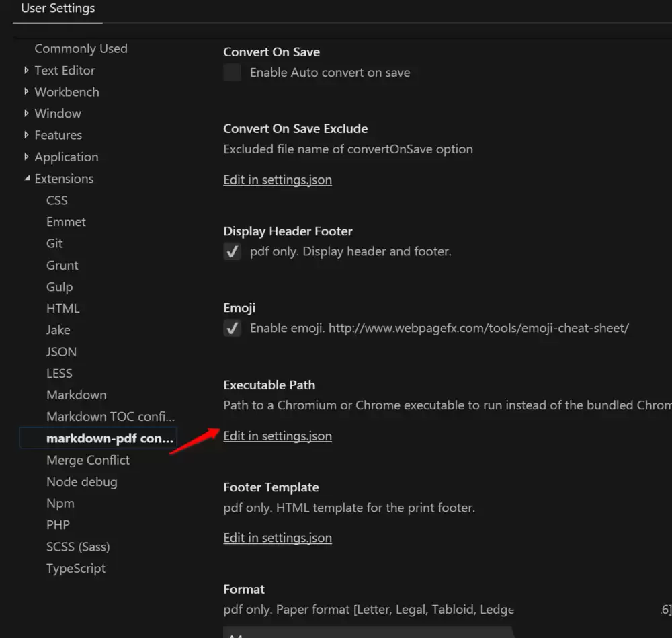Open the TypeScript extension settings

[75, 568]
